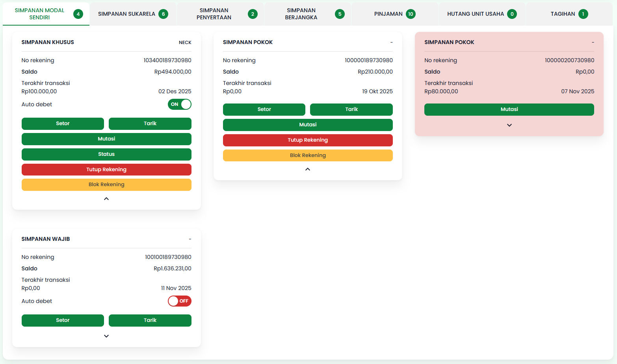
Task: Collapse the first Simpanan Pokok card
Action: pyautogui.click(x=308, y=169)
